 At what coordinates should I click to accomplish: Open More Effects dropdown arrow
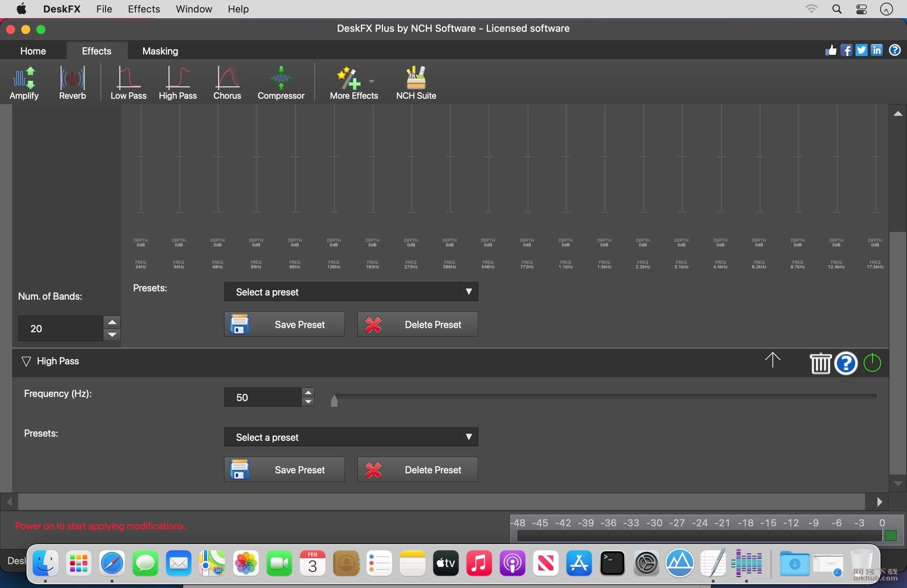click(x=371, y=81)
